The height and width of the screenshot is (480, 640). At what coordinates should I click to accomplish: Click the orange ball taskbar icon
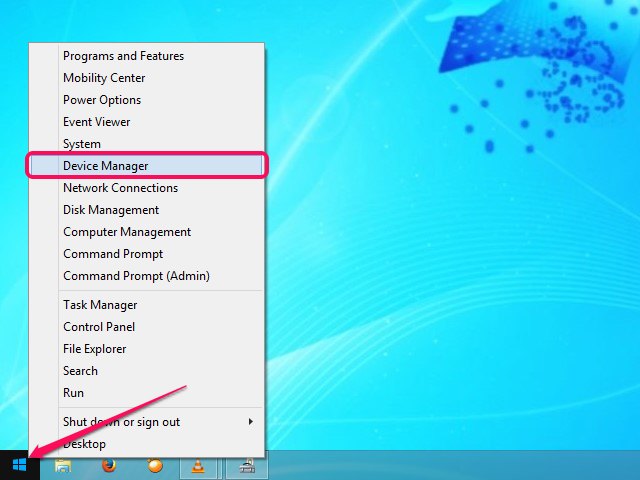tap(154, 466)
